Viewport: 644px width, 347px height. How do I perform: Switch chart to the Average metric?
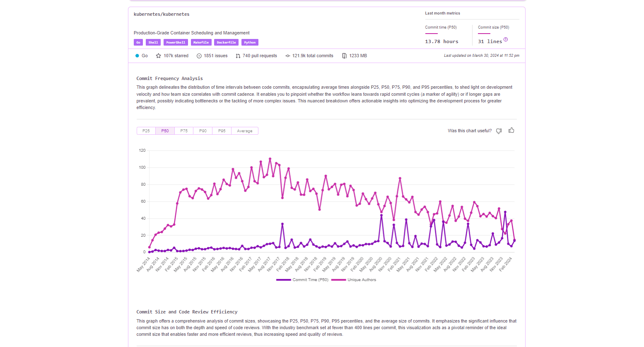pyautogui.click(x=244, y=131)
